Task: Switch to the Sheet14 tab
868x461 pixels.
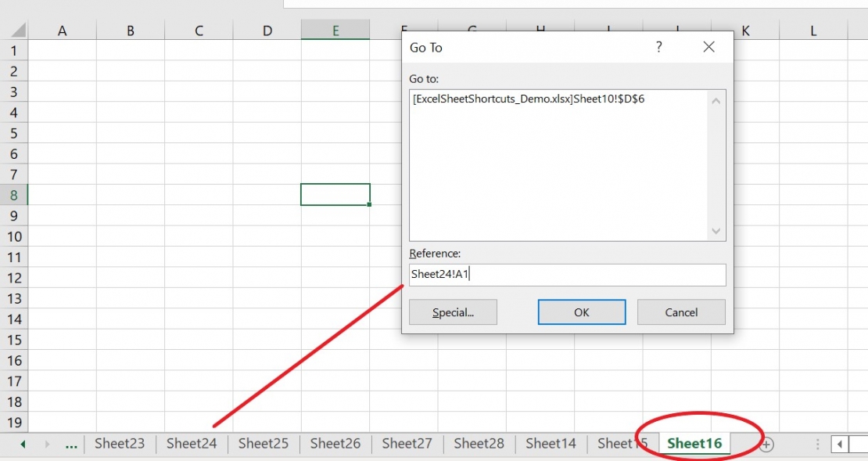Action: tap(550, 444)
